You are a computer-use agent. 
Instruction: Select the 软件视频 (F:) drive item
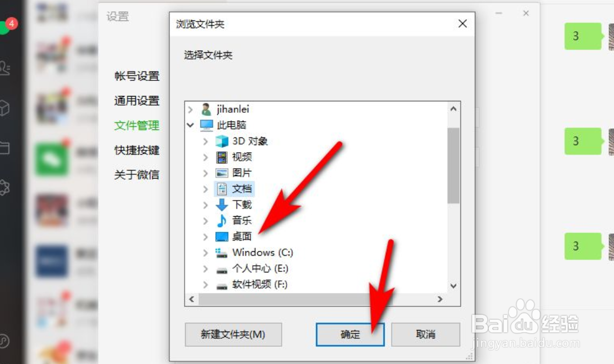pyautogui.click(x=252, y=285)
